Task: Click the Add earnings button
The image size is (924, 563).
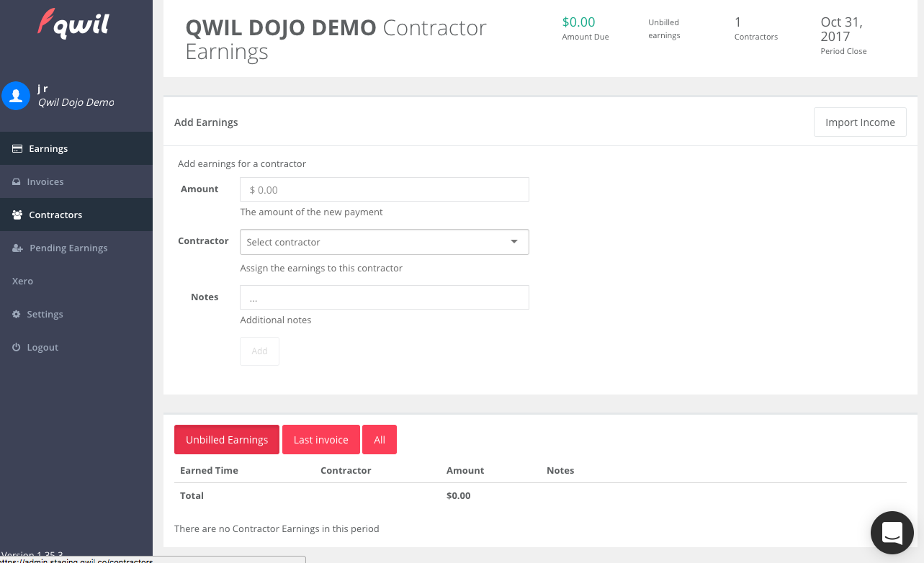Action: tap(259, 351)
